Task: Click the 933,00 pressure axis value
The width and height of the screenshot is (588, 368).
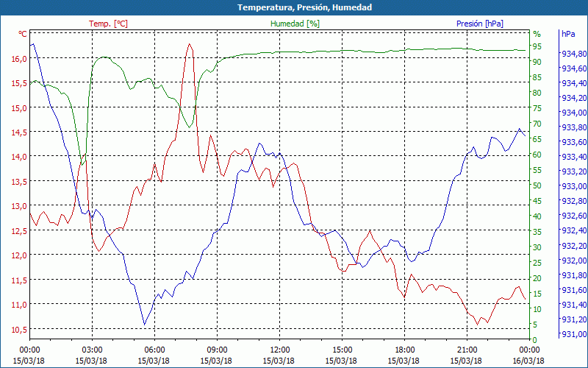Action: (574, 187)
